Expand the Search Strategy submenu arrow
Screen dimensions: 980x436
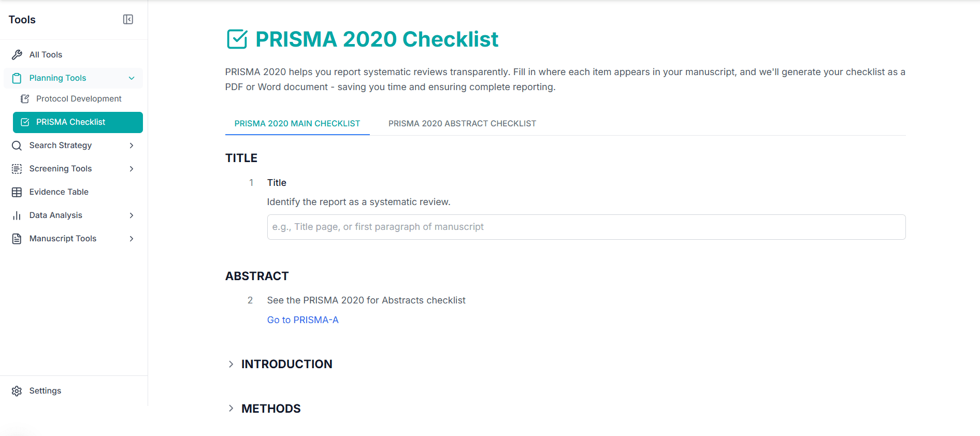click(132, 146)
